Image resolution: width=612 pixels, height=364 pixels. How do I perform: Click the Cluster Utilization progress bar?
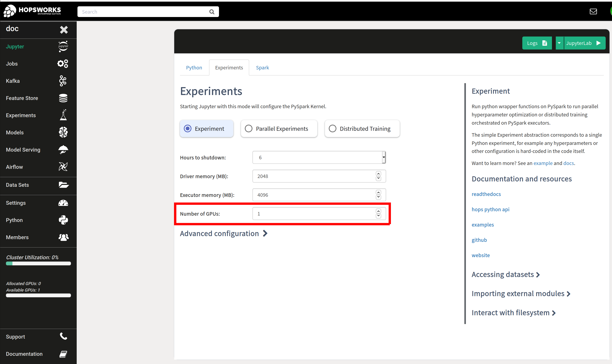[x=38, y=263]
